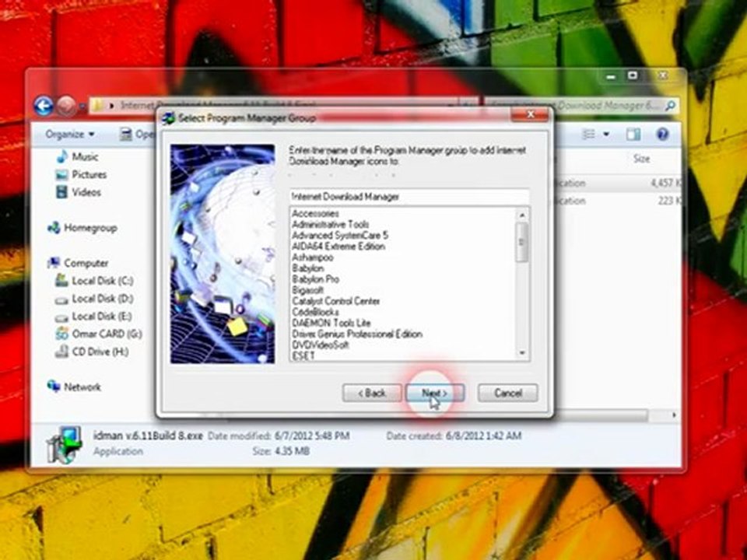
Task: Click the group list scrollbar thumb
Action: pos(522,242)
